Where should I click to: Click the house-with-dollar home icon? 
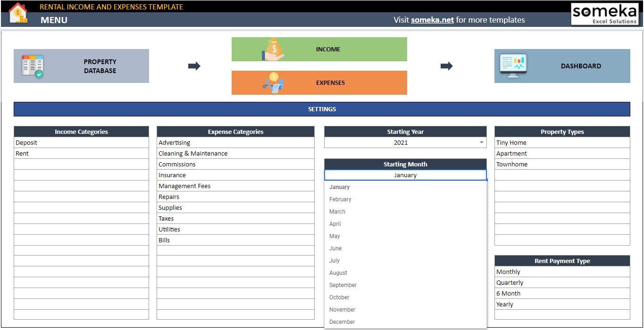(18, 12)
